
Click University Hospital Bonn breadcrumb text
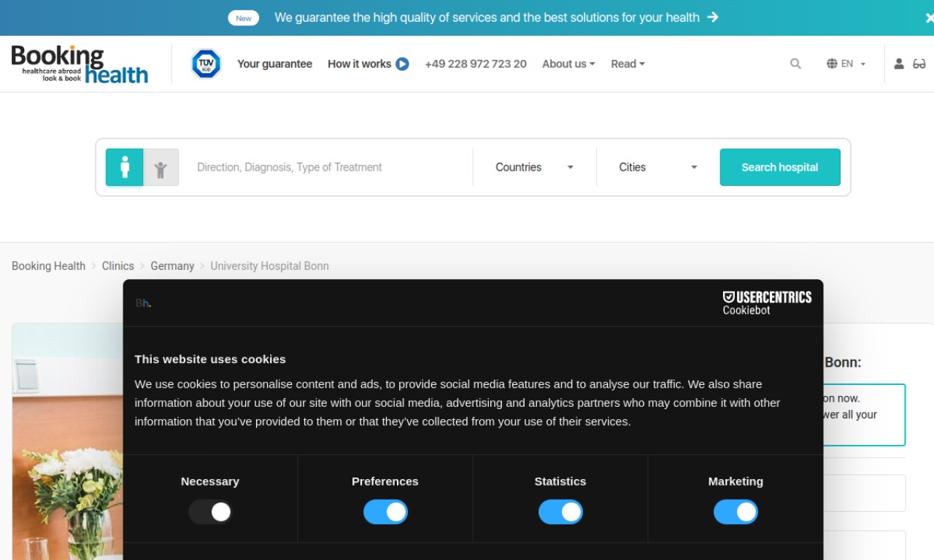[x=269, y=266]
